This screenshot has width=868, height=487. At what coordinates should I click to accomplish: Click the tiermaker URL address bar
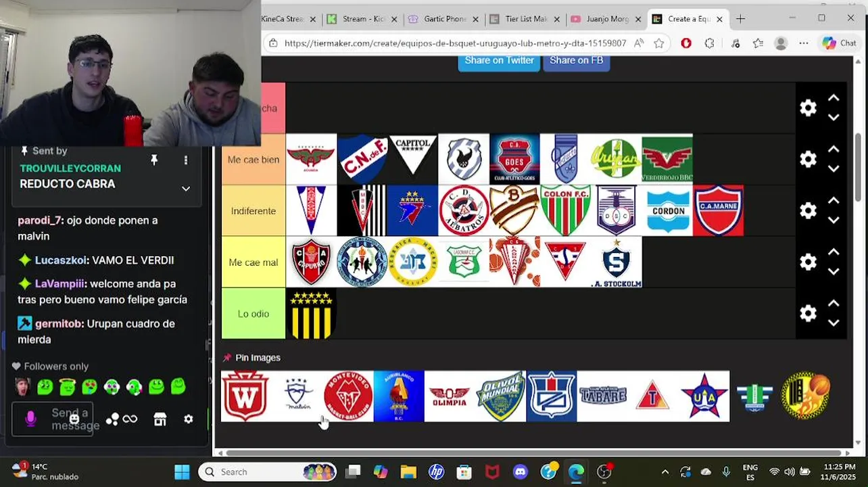[x=455, y=43]
